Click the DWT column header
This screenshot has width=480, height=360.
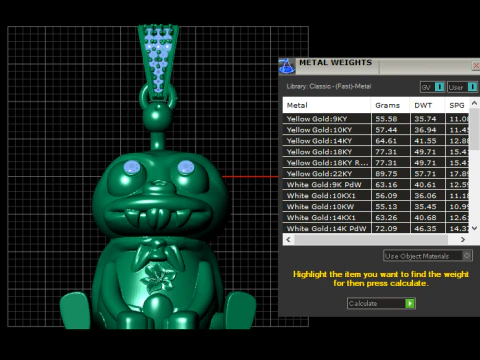tap(427, 105)
